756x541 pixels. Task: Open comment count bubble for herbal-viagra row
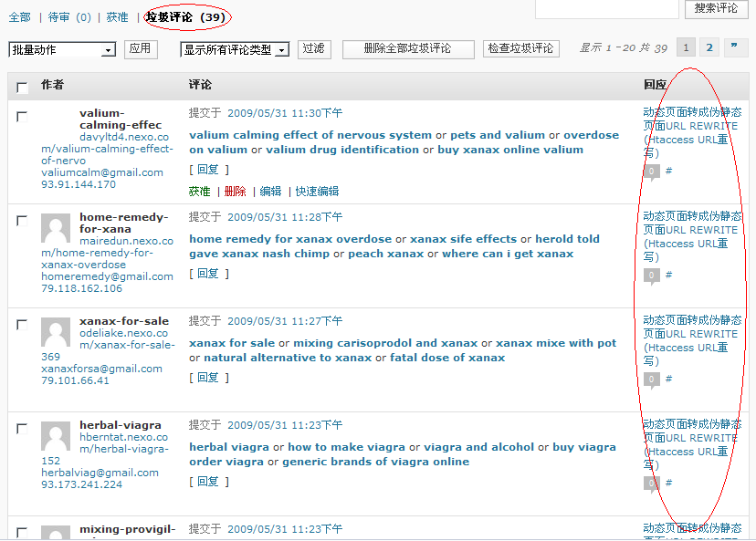[651, 484]
